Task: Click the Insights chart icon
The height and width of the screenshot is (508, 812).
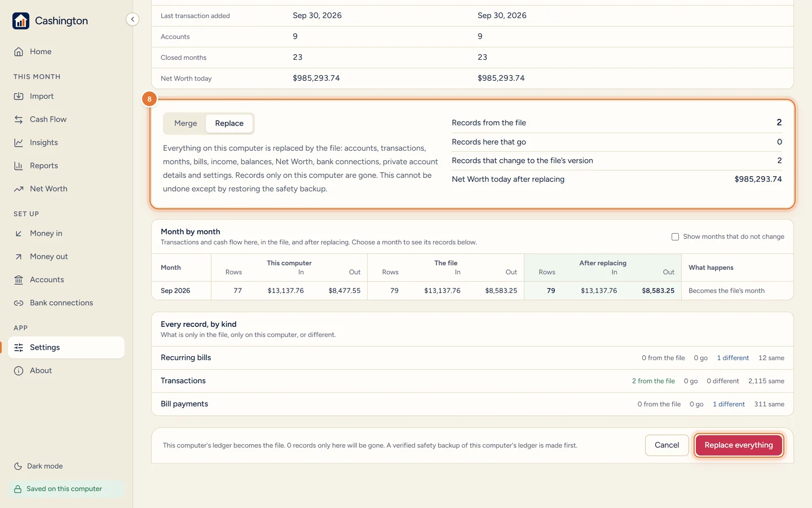Action: pyautogui.click(x=19, y=143)
